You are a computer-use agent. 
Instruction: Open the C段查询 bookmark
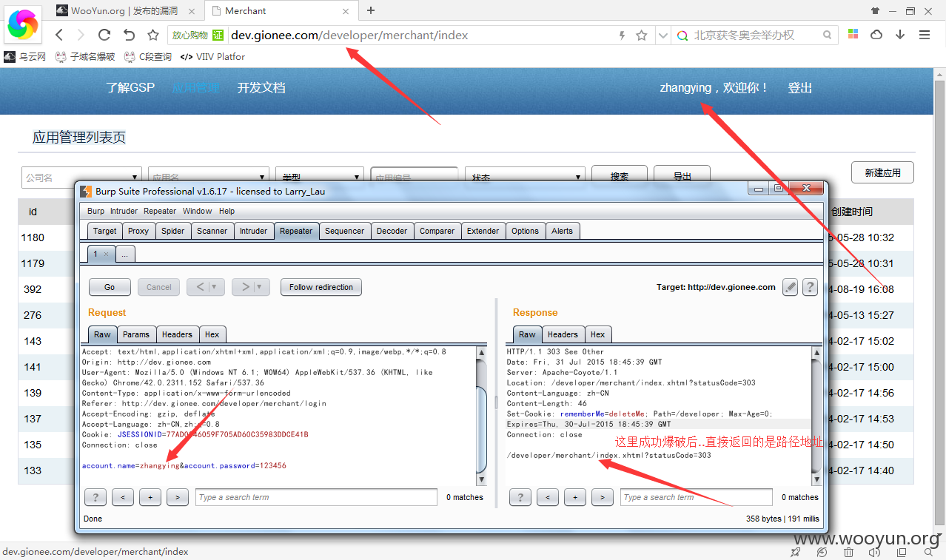(149, 56)
